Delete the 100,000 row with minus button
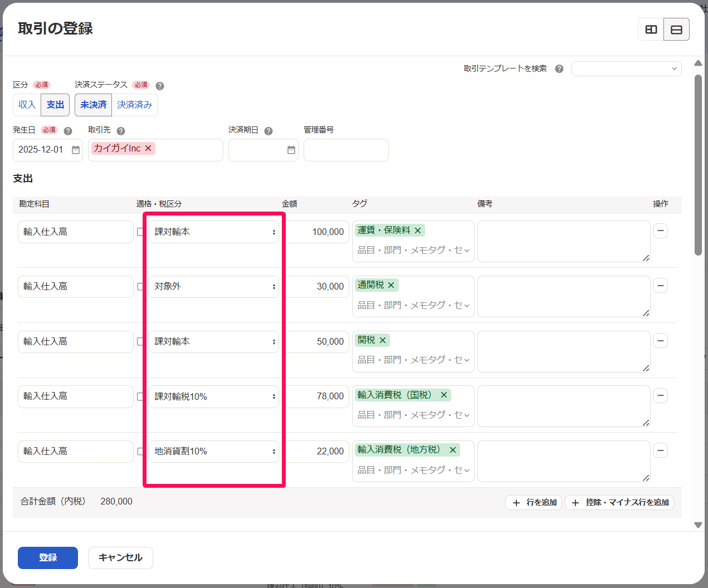This screenshot has height=588, width=708. (x=660, y=231)
